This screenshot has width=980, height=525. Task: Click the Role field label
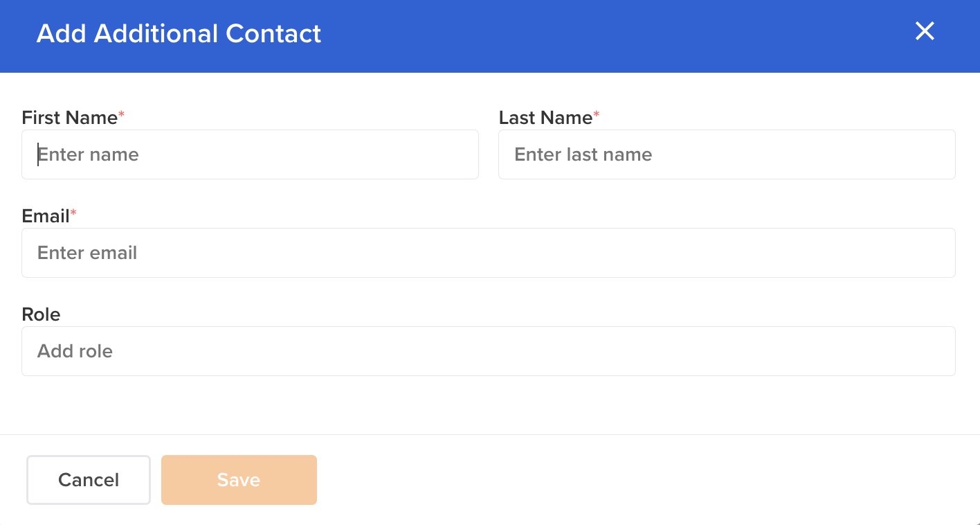coord(41,314)
